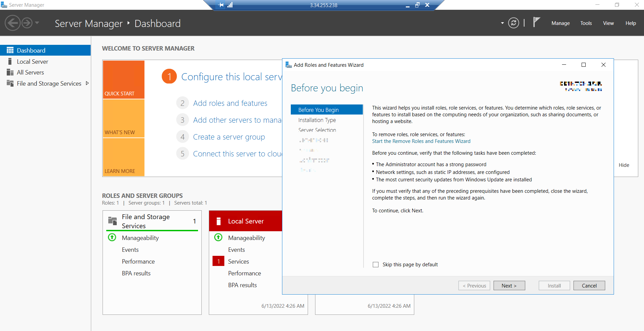Image resolution: width=644 pixels, height=331 pixels.
Task: Cancel the Add Roles and Features Wizard
Action: (589, 285)
